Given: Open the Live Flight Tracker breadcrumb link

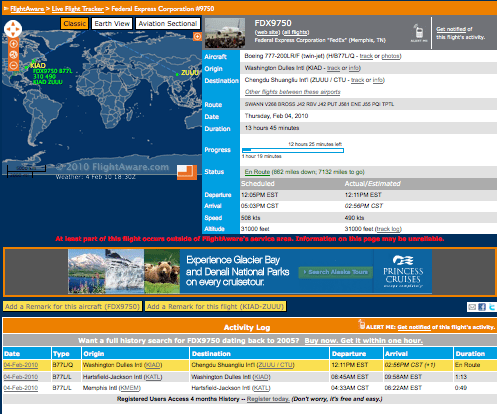Looking at the screenshot, I should pos(77,9).
